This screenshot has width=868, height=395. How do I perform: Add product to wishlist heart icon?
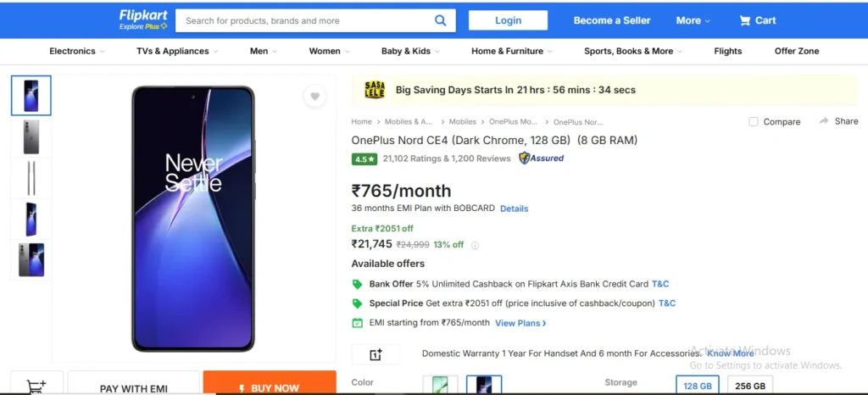(314, 97)
